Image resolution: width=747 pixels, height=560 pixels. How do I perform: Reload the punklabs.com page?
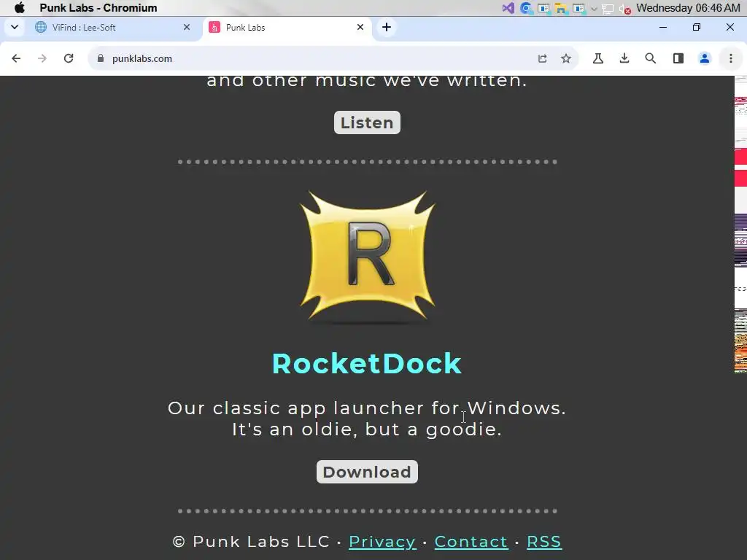[x=69, y=58]
